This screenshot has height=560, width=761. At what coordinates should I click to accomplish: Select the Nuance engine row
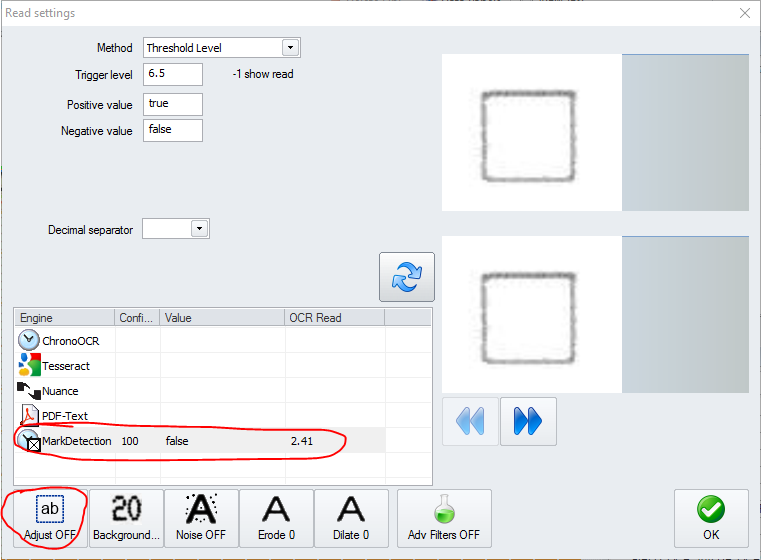tap(223, 391)
